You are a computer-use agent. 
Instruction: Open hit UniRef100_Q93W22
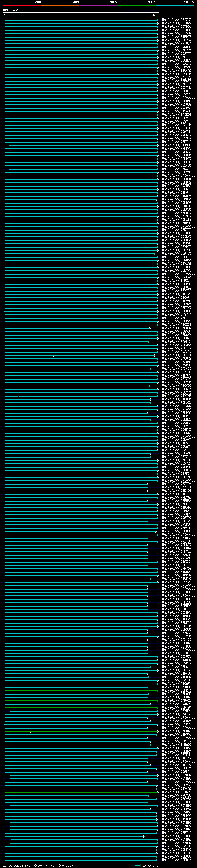[176, 23]
